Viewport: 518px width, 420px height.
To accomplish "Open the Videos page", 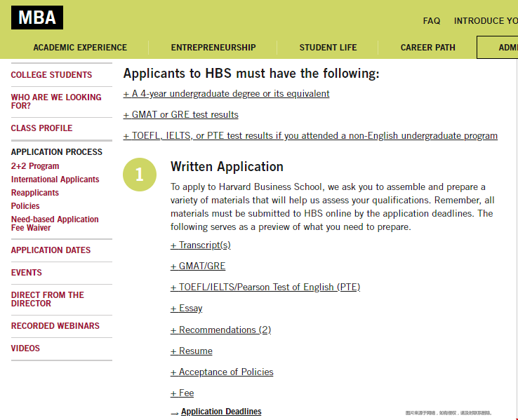I will pyautogui.click(x=25, y=348).
